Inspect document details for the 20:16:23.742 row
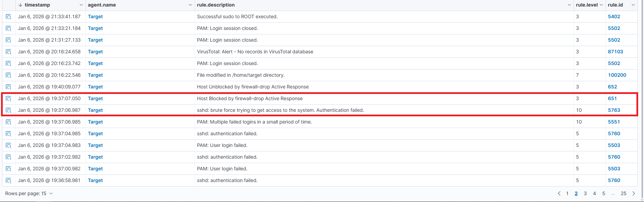 click(9, 63)
